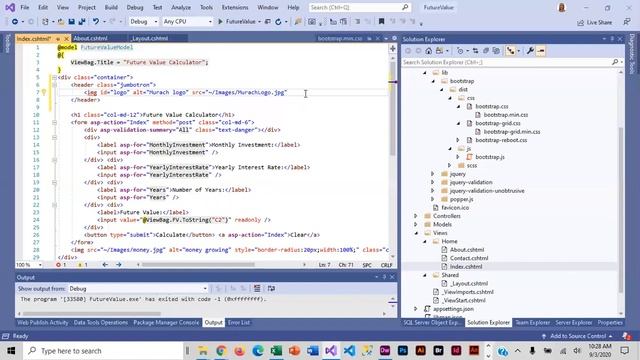Open Visual Studio Code from taskbar

point(349,351)
